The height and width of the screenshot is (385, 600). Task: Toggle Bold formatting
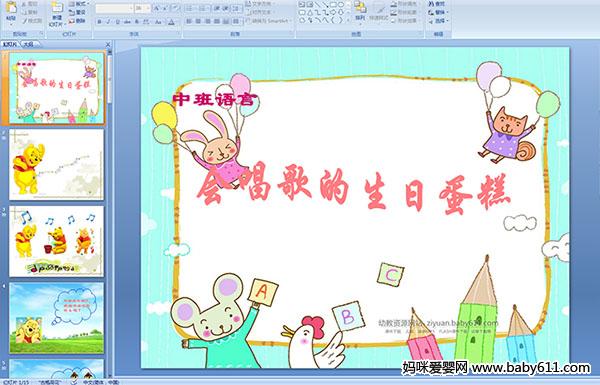pos(99,22)
